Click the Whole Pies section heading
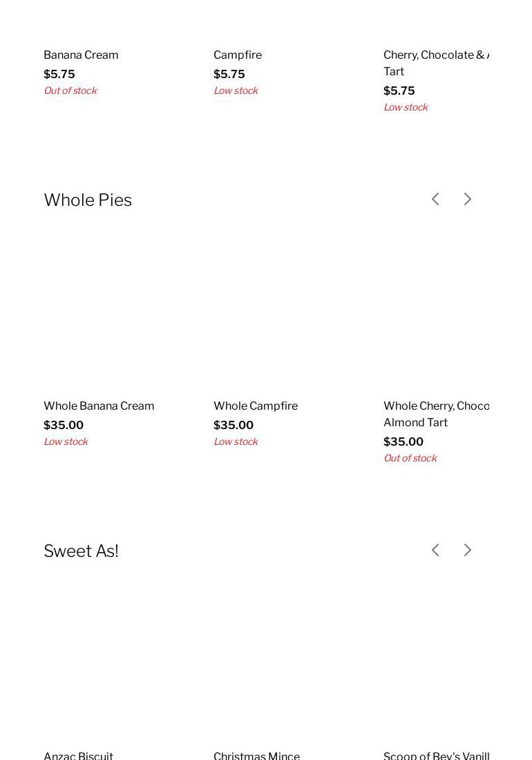This screenshot has width=532, height=760. click(88, 200)
